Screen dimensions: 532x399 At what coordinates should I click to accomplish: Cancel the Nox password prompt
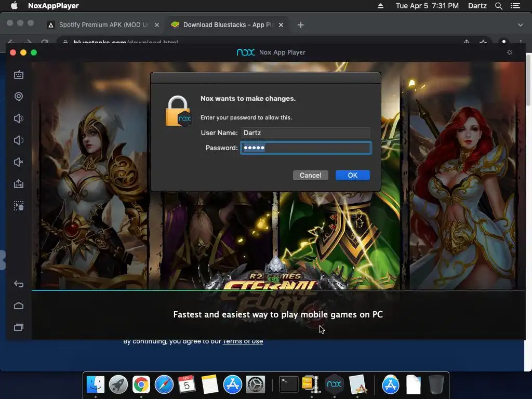click(x=311, y=176)
